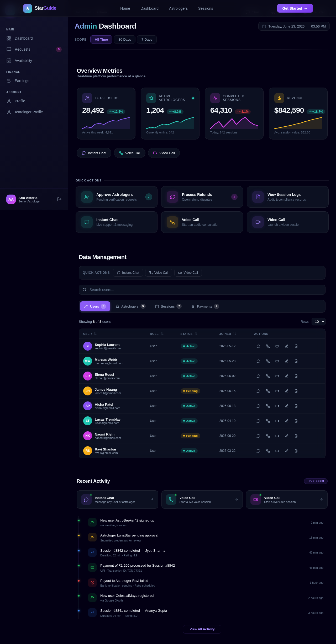Click Video Call in Data Management quick actions
This screenshot has height=644, width=336.
(x=188, y=273)
